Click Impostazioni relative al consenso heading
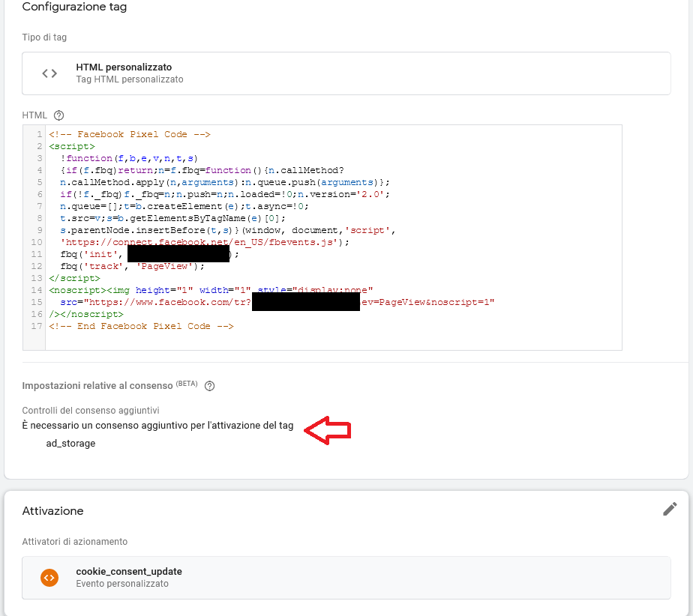This screenshot has height=616, width=693. 97,386
